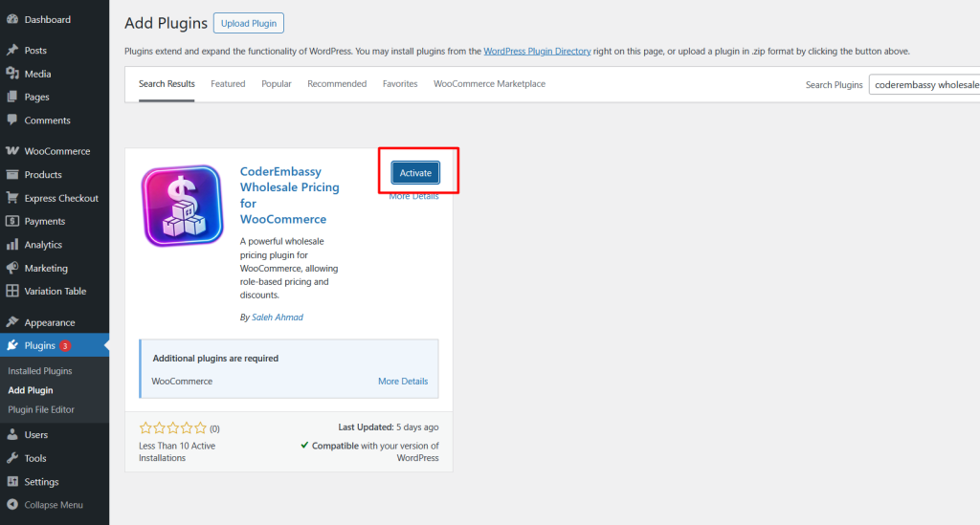Activate the CoderEmbassy Wholesale Pricing plugin
The image size is (980, 525).
[415, 172]
